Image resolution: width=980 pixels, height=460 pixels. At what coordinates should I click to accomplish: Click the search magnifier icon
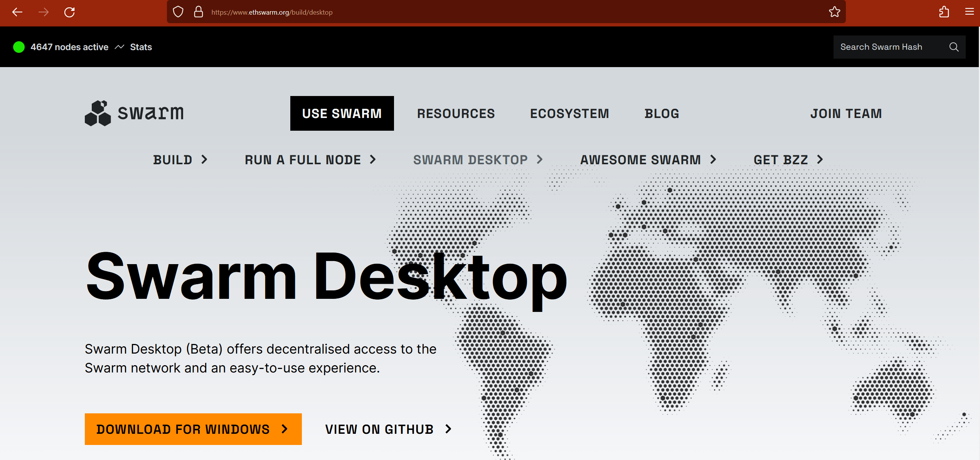954,47
